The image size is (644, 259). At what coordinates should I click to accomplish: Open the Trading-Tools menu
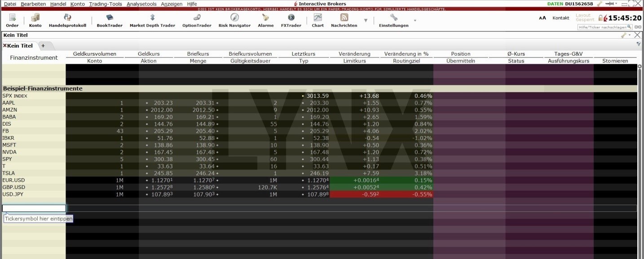click(106, 4)
